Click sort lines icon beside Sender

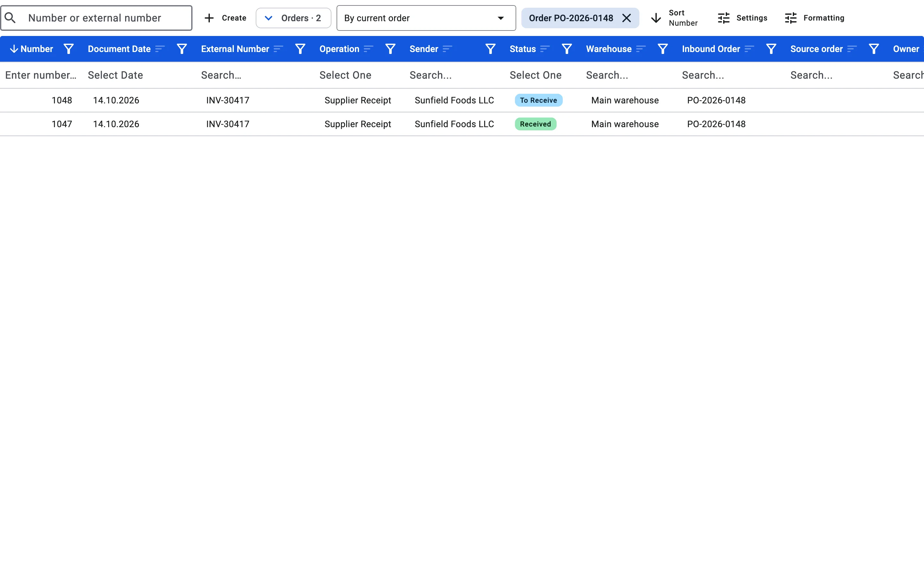pos(448,49)
